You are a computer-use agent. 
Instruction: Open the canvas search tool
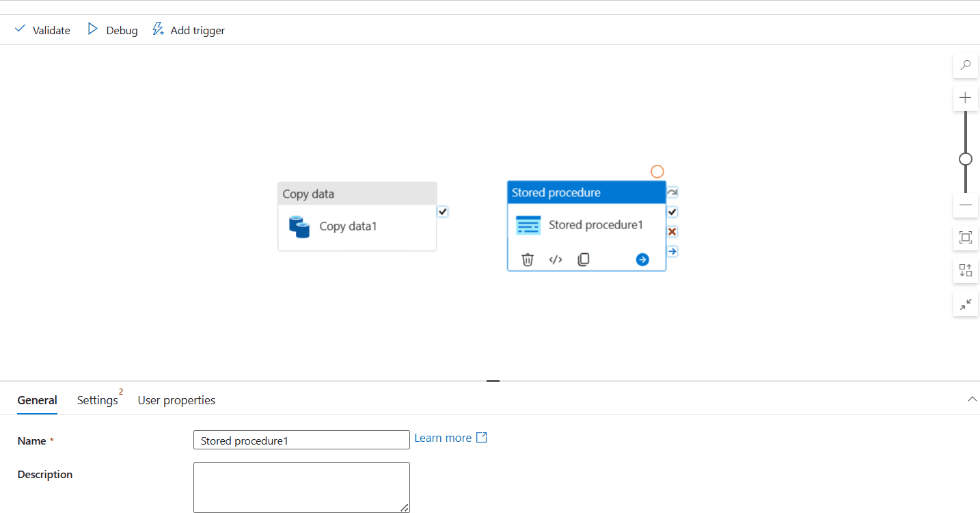965,65
